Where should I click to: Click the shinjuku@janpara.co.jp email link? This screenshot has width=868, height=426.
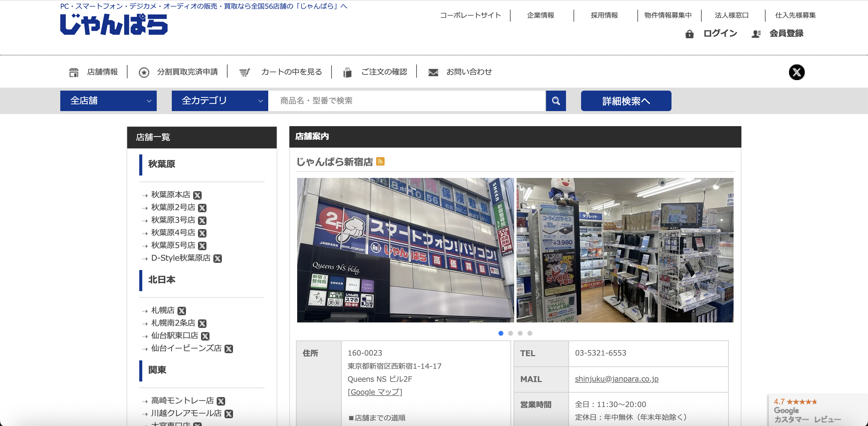[616, 379]
